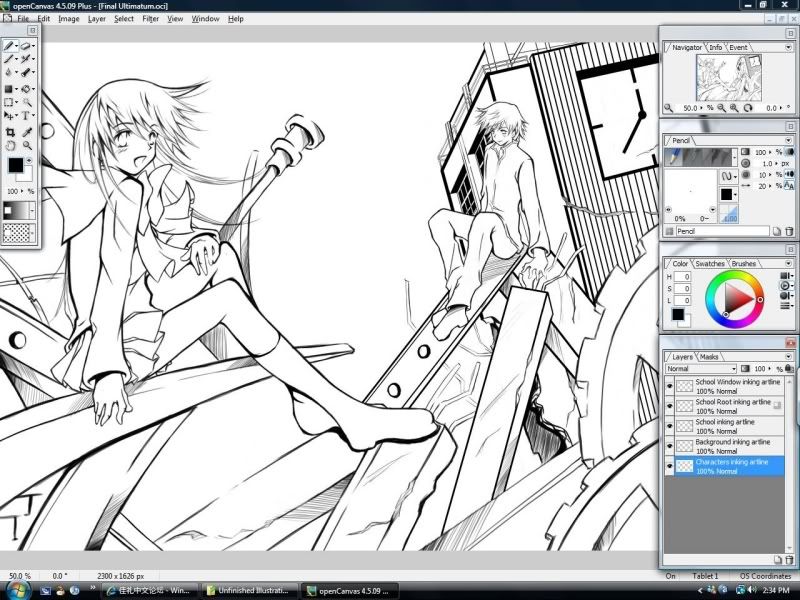This screenshot has height=600, width=800.
Task: Toggle visibility of School inking artline layer
Action: click(669, 426)
